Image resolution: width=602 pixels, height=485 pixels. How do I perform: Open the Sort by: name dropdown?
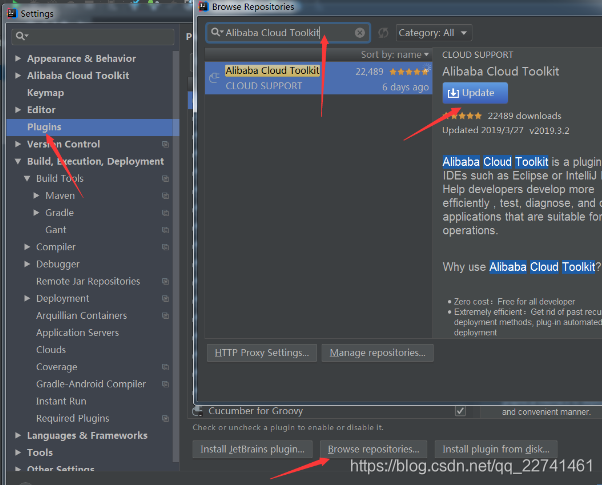(395, 55)
